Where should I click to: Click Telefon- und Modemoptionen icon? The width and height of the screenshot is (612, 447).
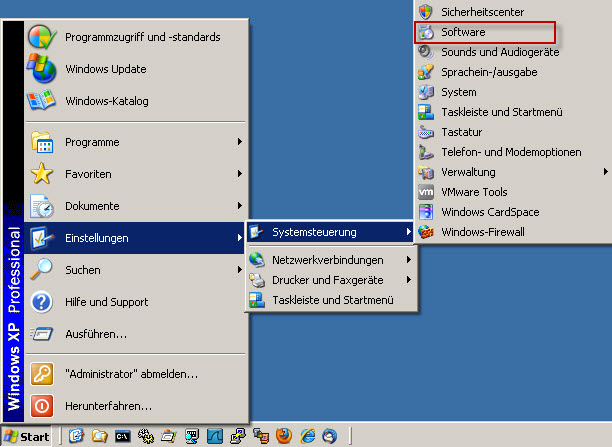tap(426, 152)
